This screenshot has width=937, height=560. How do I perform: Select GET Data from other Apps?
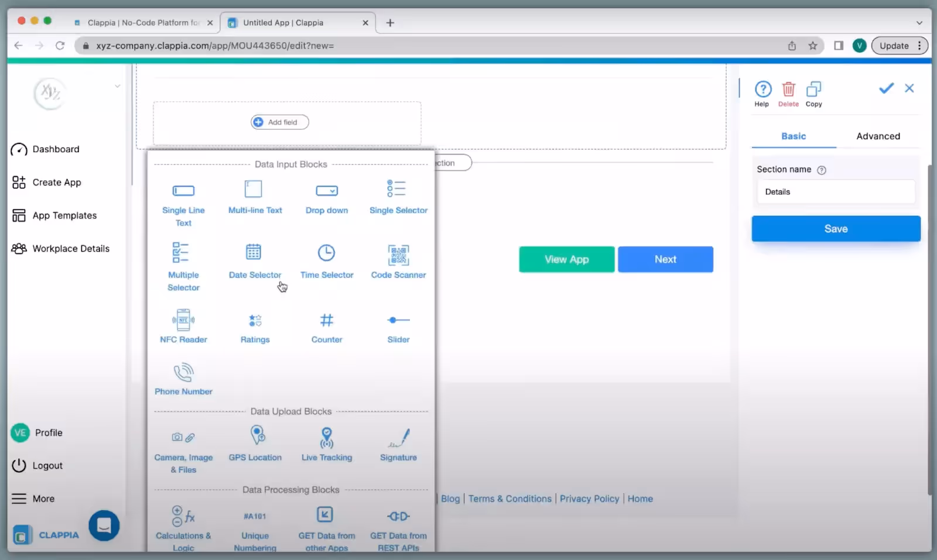[x=327, y=529]
